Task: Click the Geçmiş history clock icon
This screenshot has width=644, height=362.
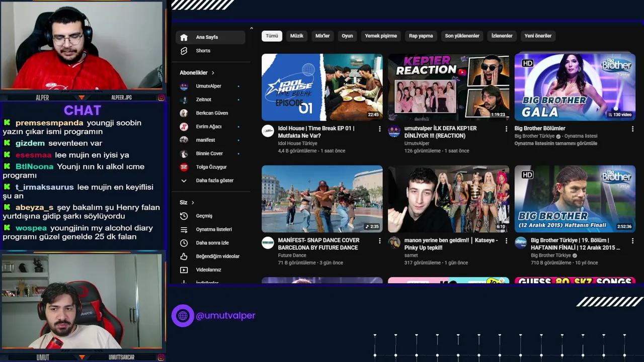Action: pos(184,216)
